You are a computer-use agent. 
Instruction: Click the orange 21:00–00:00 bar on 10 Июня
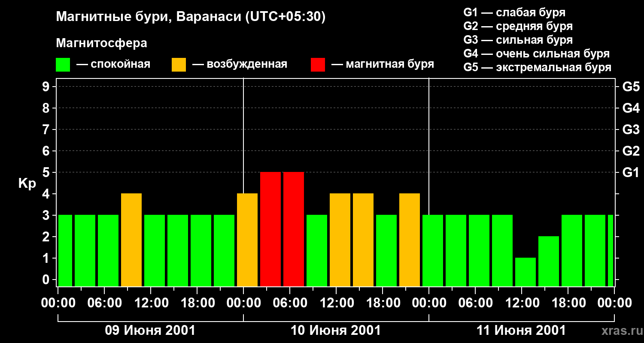410,240
